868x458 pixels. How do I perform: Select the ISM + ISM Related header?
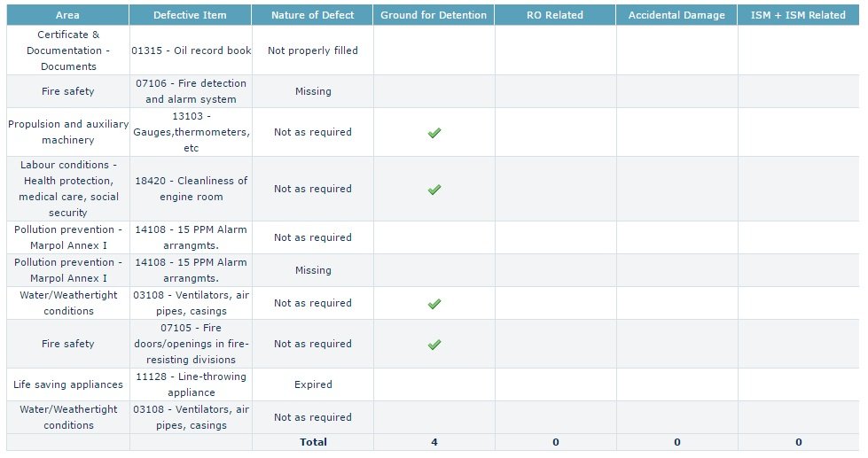click(x=798, y=15)
